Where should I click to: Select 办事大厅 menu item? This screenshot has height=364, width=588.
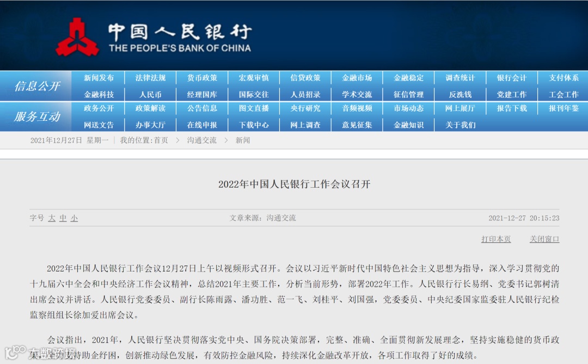(150, 125)
